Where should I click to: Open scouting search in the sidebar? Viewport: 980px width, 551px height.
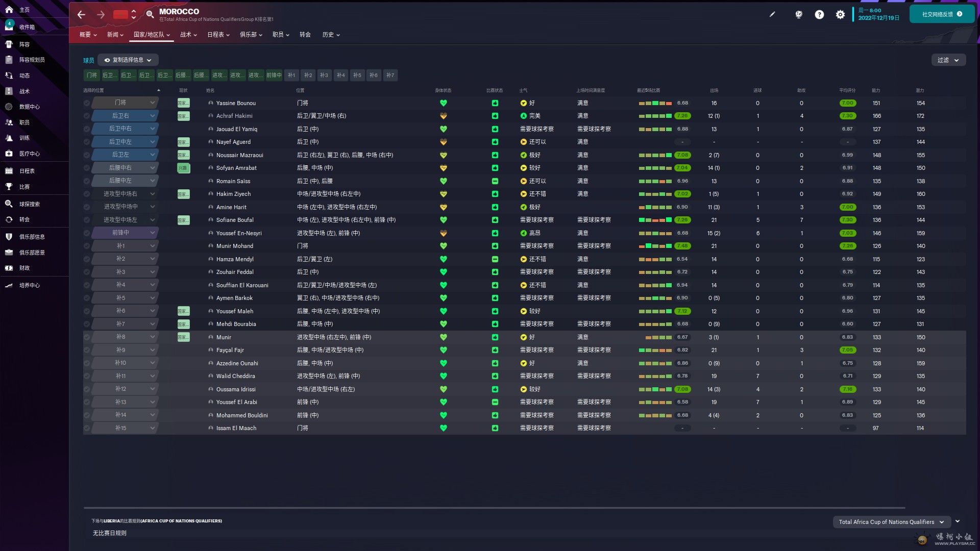(x=9, y=204)
